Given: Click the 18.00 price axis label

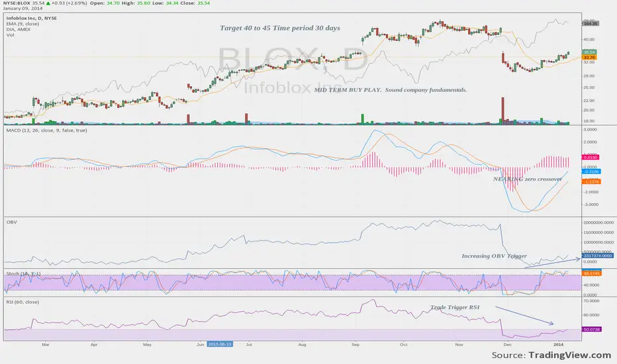Looking at the screenshot, I should pos(589,121).
